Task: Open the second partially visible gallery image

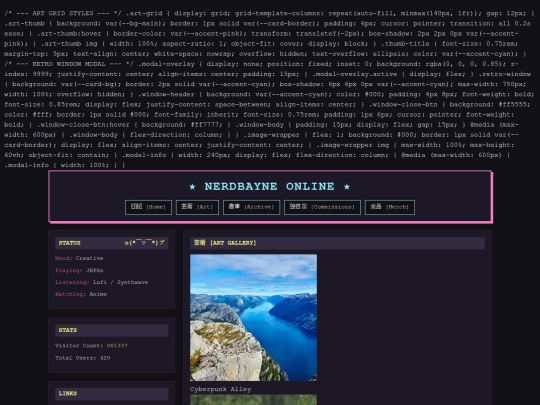Action: (253, 400)
